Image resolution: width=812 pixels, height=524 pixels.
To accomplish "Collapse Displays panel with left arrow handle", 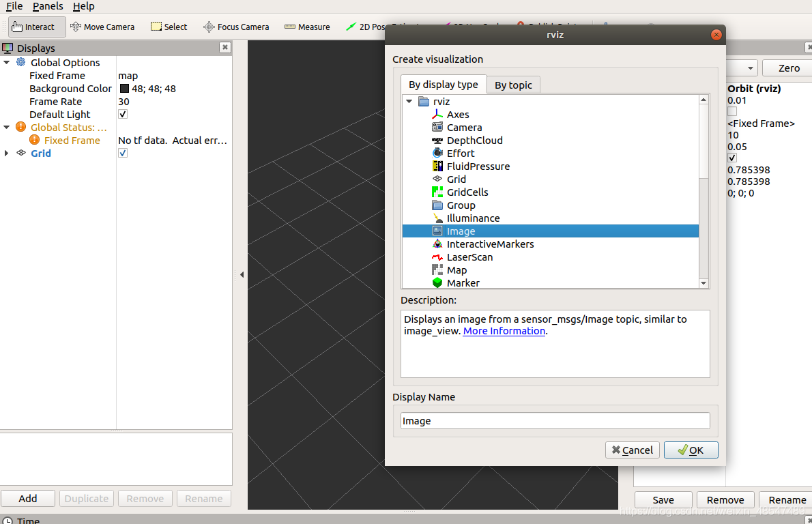I will [x=242, y=274].
